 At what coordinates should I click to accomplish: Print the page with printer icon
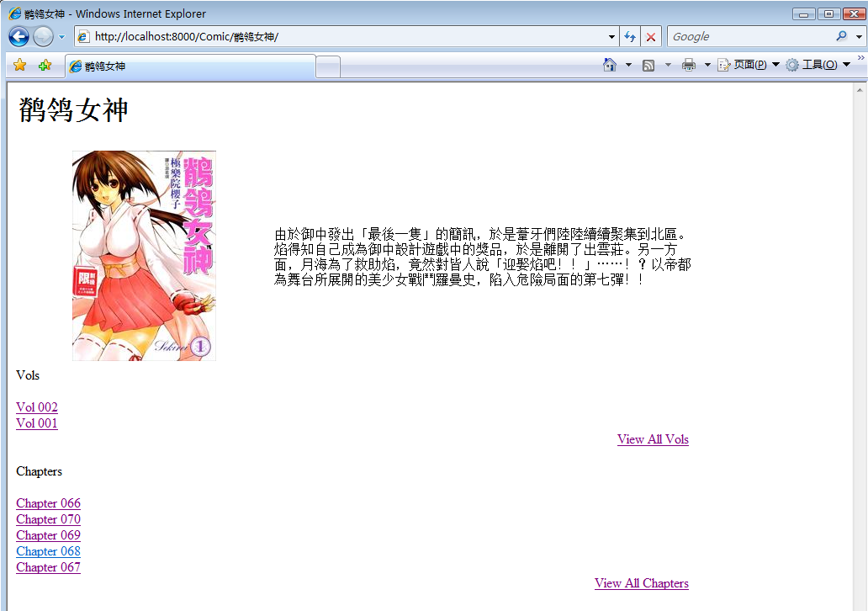[689, 66]
